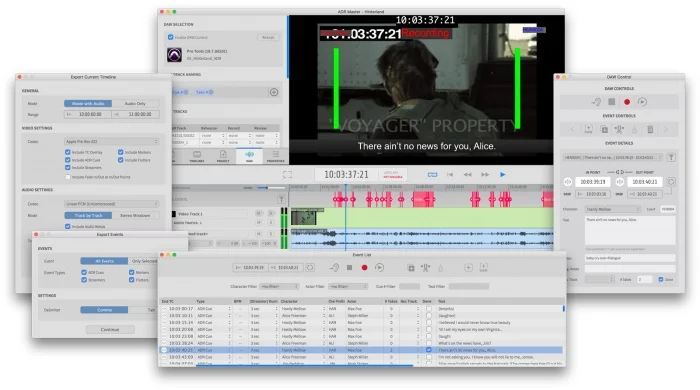Click the Pro Tools app icon in DAW Selection
This screenshot has width=700, height=390.
click(174, 55)
